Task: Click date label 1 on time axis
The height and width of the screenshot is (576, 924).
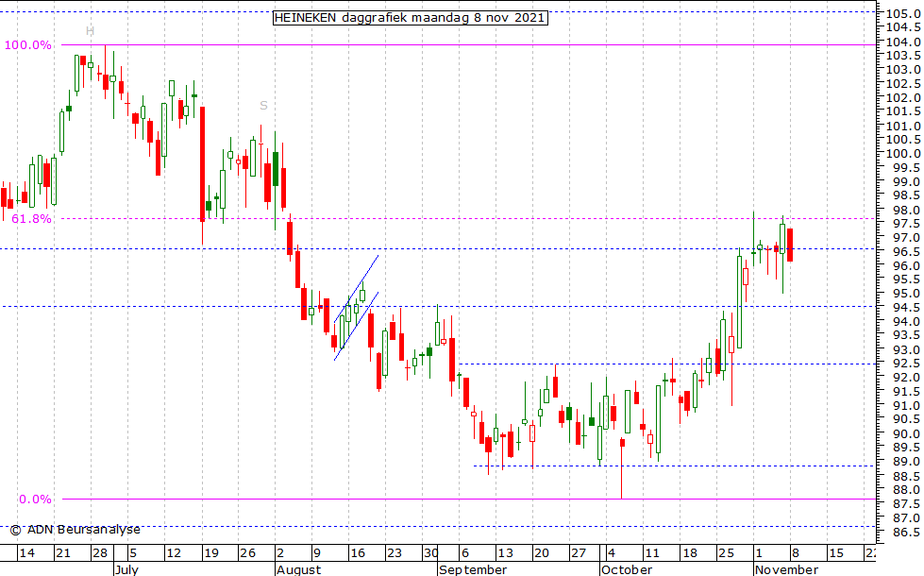Action: point(759,553)
